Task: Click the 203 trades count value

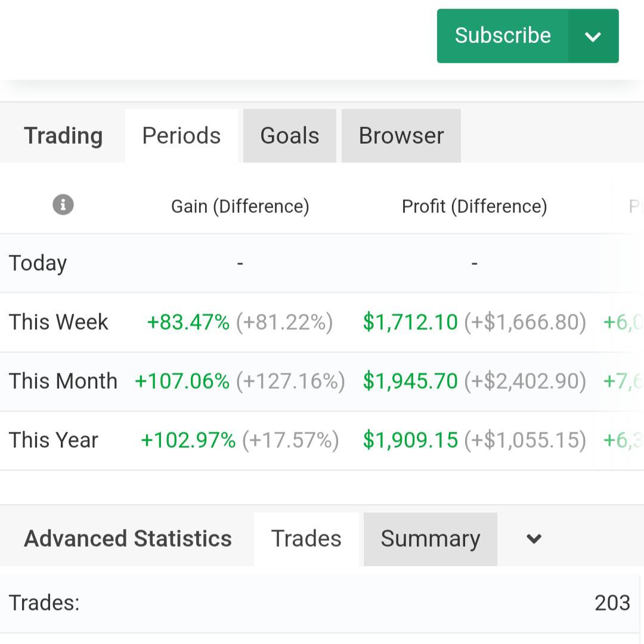Action: tap(612, 603)
